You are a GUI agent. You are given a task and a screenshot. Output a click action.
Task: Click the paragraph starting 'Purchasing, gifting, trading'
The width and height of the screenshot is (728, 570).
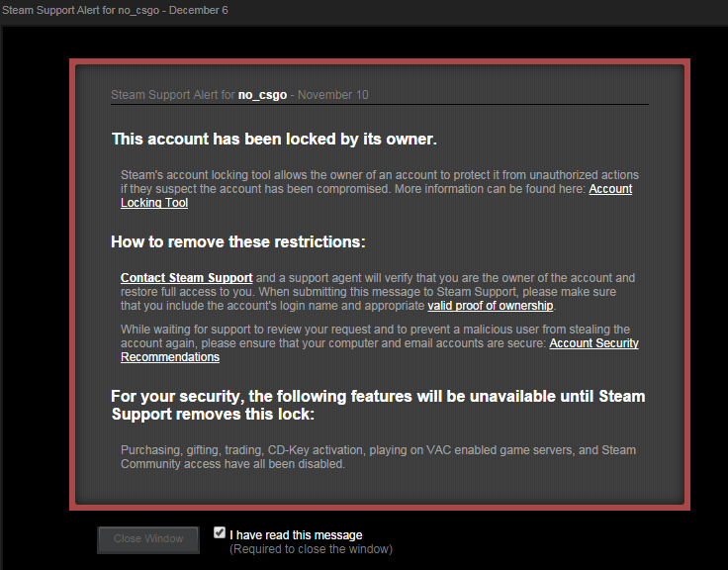pyautogui.click(x=378, y=457)
